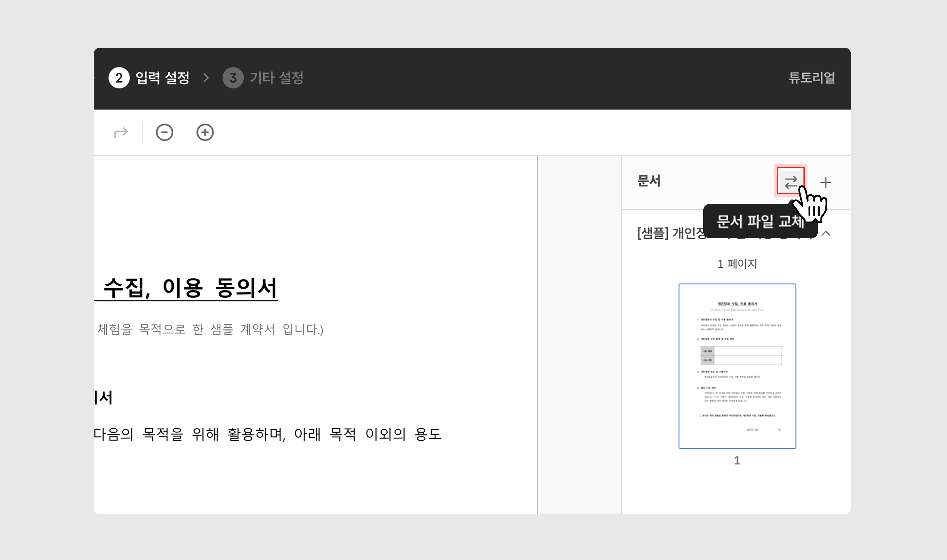947x560 pixels.
Task: Select the page 1 thumbnail
Action: [737, 366]
